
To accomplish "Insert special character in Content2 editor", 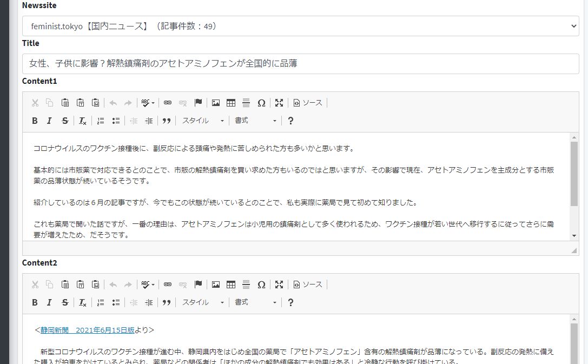I will [x=261, y=284].
